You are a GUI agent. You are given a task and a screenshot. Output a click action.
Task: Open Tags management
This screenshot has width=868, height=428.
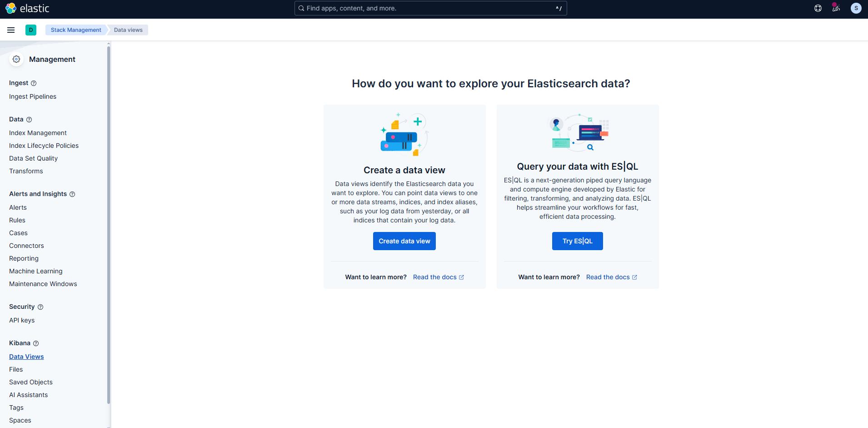[16, 408]
